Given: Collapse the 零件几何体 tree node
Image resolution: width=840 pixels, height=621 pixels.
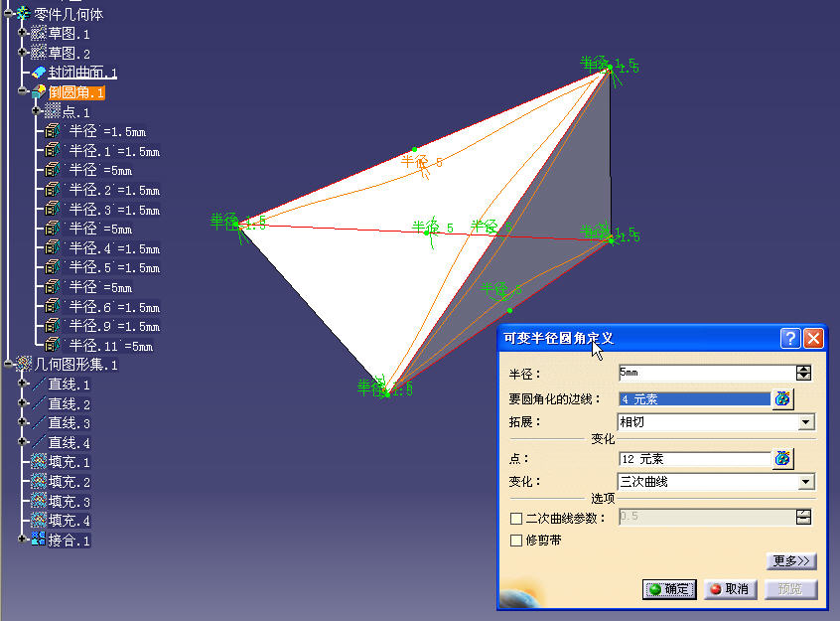Looking at the screenshot, I should (9, 13).
